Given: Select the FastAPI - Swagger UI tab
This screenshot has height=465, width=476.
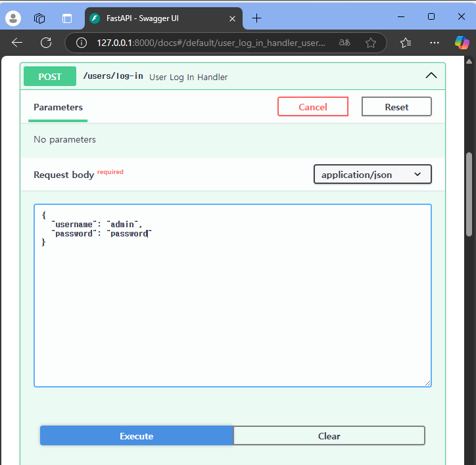Looking at the screenshot, I should click(x=164, y=18).
